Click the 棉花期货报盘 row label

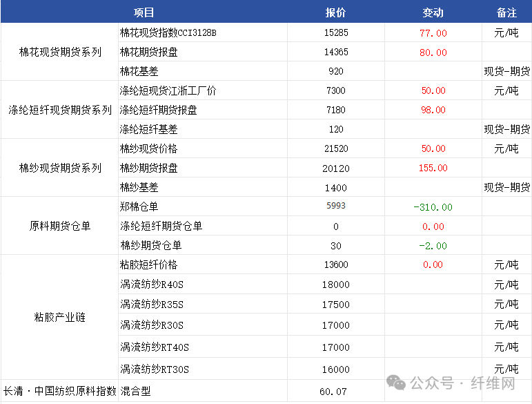[148, 52]
